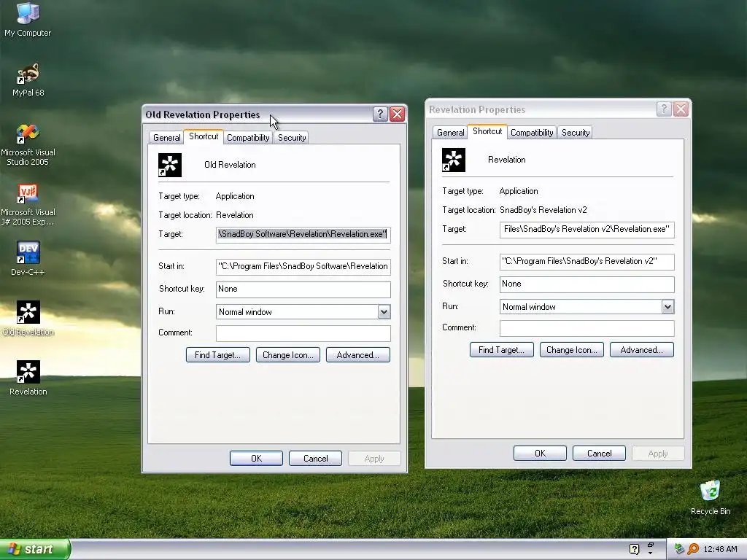
Task: Select the Old Revelation desktop shortcut
Action: (x=28, y=318)
